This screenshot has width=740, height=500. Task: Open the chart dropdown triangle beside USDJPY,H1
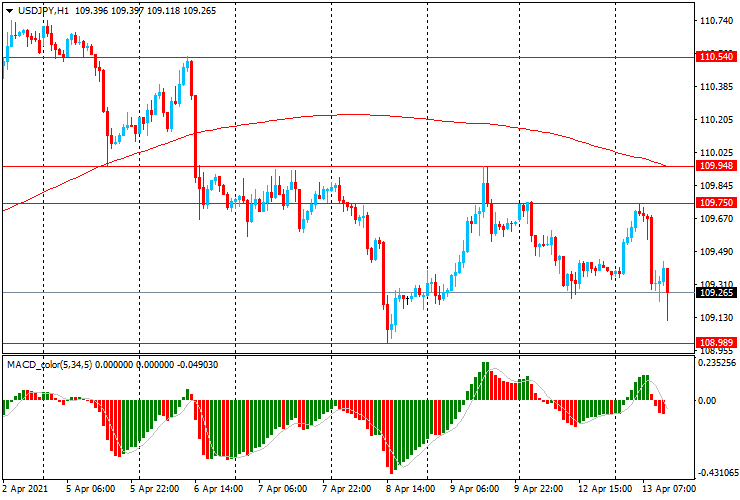[9, 10]
